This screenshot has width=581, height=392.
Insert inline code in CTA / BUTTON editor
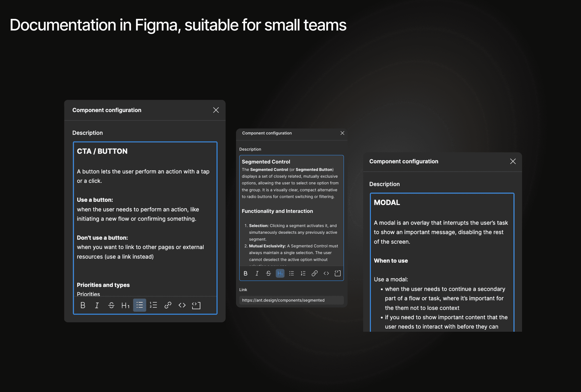click(x=182, y=305)
